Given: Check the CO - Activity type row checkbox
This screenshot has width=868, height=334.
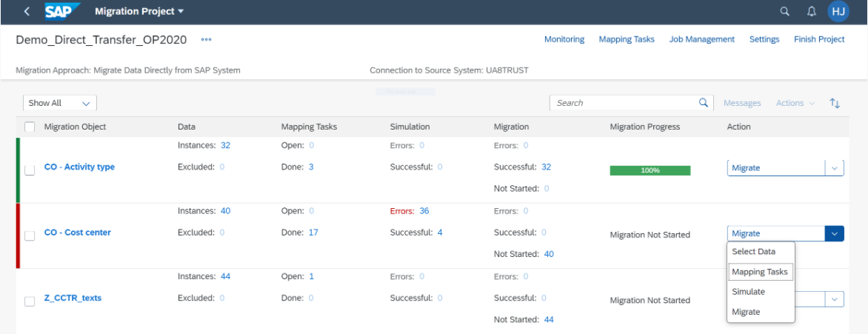Looking at the screenshot, I should pos(30,170).
